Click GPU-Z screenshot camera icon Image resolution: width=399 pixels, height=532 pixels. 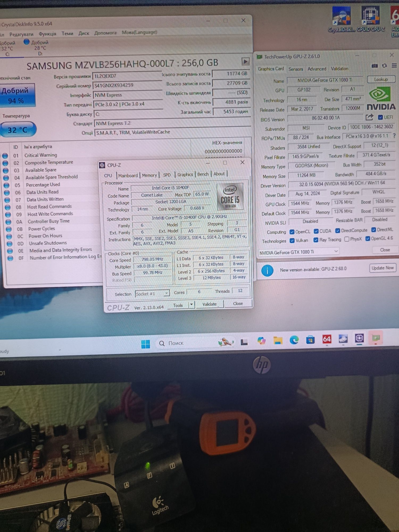(375, 66)
